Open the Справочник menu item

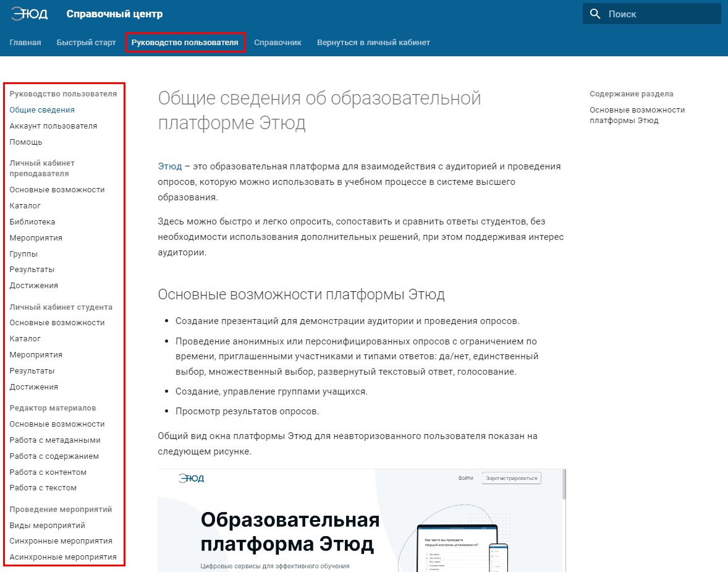[x=277, y=42]
